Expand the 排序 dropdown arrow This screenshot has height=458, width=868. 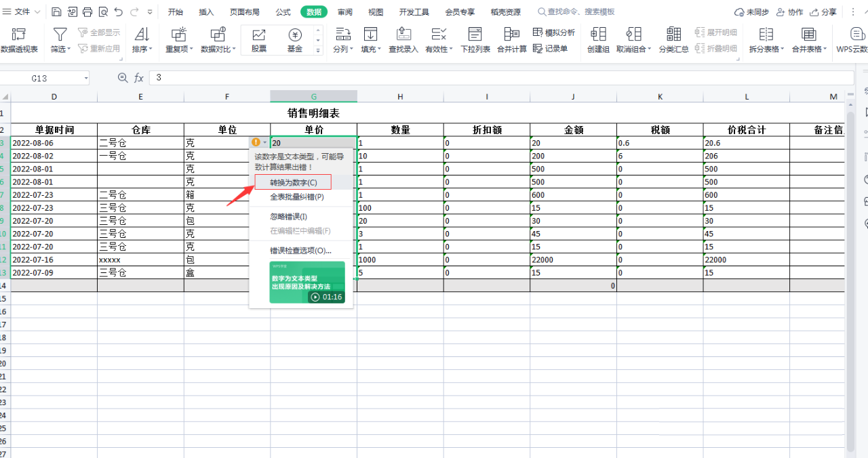point(151,49)
